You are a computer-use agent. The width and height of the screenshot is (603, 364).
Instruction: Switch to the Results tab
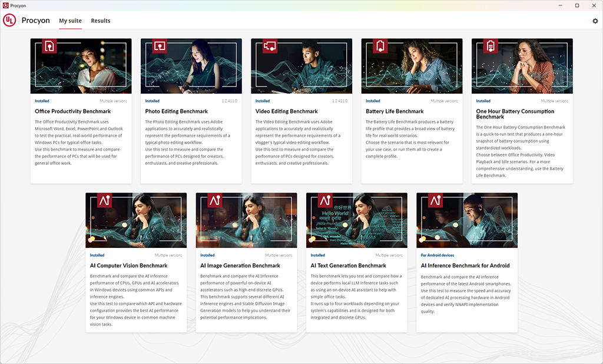[100, 21]
